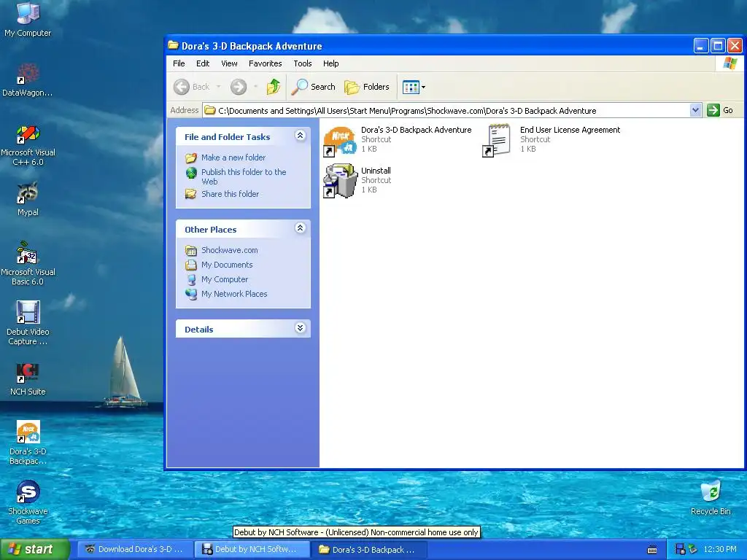Expand the Address bar dropdown
Screen dimensions: 747x560
695,111
